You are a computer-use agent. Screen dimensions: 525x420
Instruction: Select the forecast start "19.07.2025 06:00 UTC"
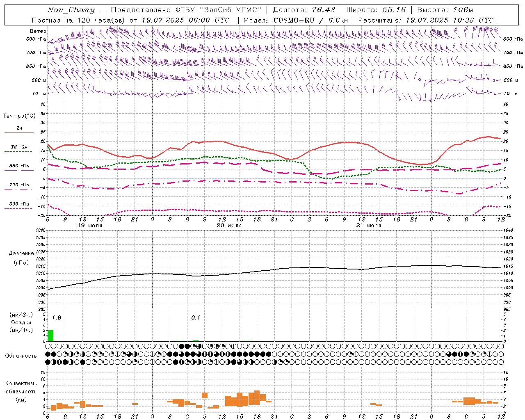pos(185,20)
